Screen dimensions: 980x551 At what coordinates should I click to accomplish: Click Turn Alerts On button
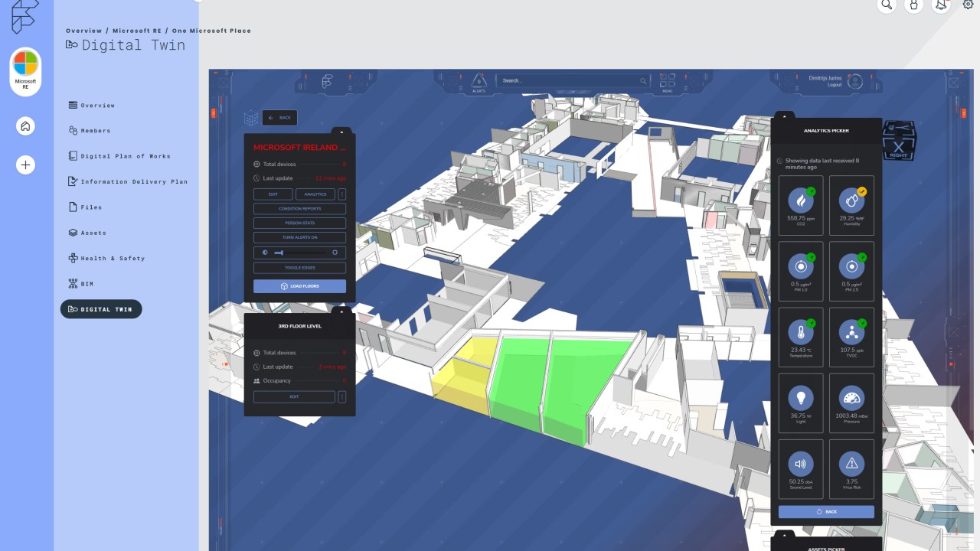point(299,238)
